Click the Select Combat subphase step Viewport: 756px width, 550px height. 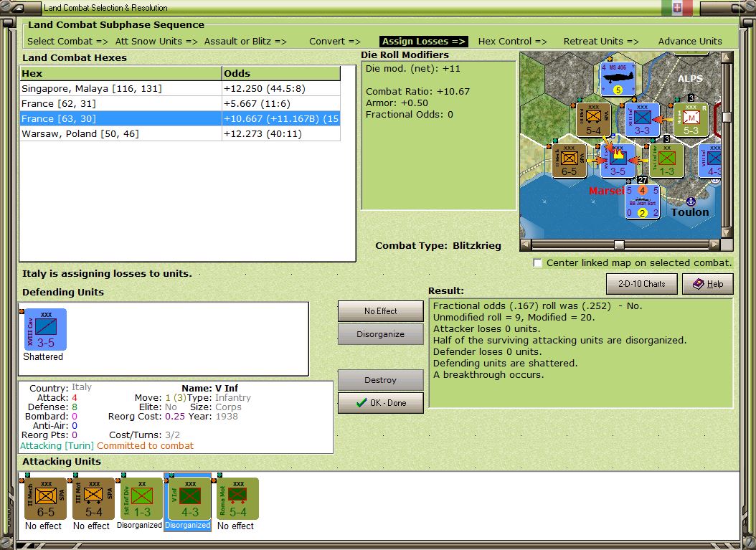point(67,42)
